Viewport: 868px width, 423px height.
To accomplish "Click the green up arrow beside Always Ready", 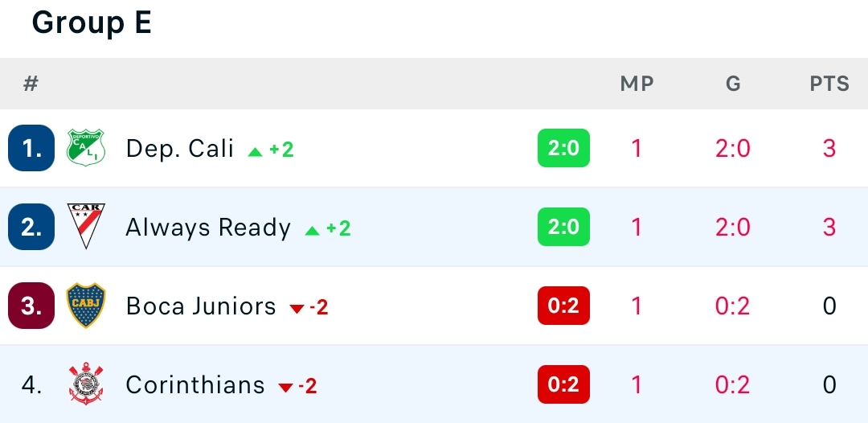I will (312, 230).
